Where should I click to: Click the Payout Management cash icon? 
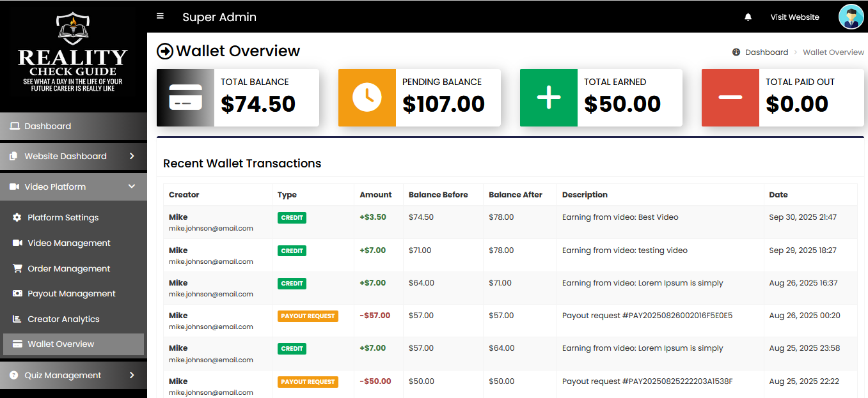point(17,294)
